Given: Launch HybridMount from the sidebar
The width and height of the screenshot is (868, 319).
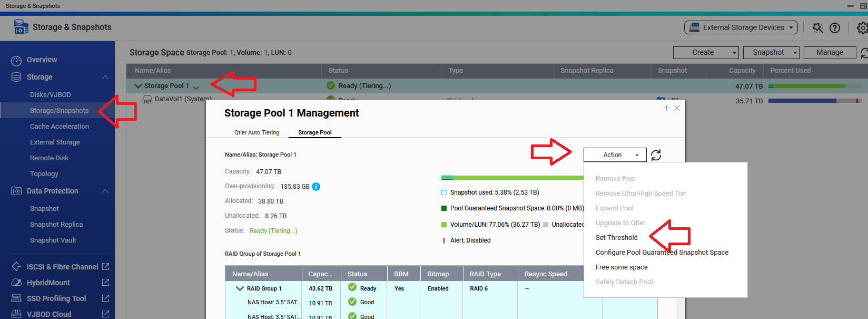Looking at the screenshot, I should point(48,283).
